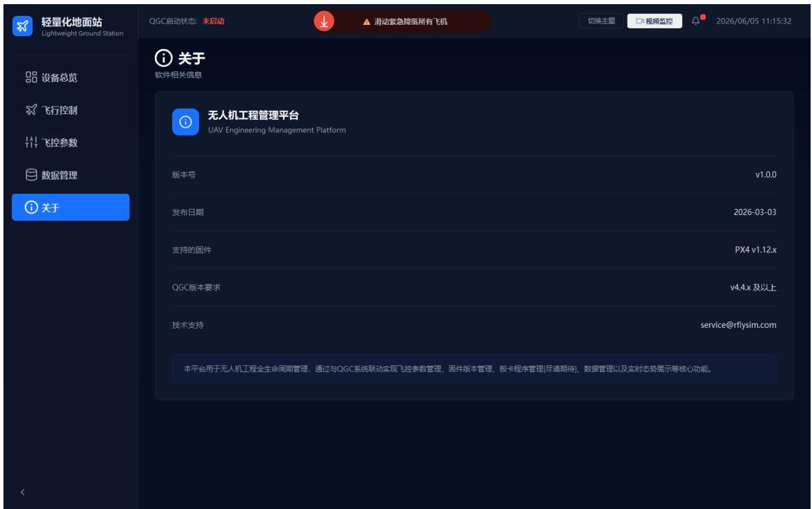This screenshot has height=509, width=812.
Task: Click the 轻量化地面站 app title
Action: click(72, 21)
